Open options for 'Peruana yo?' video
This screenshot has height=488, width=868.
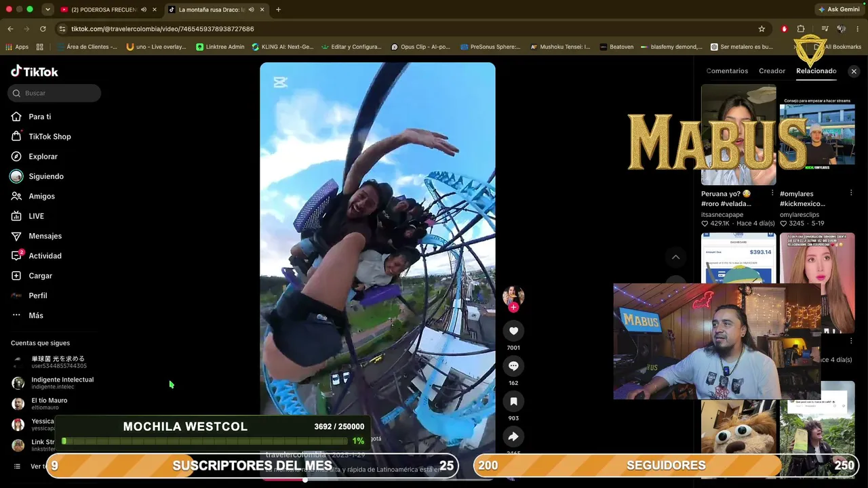[x=772, y=193]
